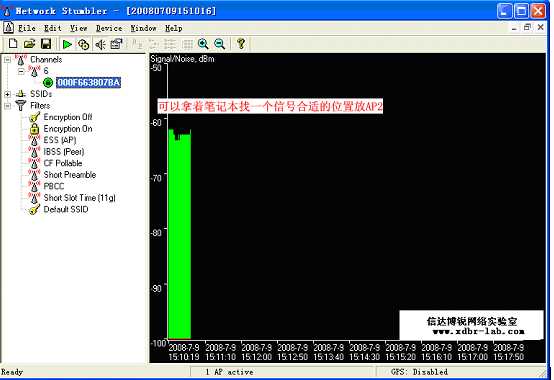Image resolution: width=554 pixels, height=380 pixels.
Task: Click the Filters funnel icon
Action: 21,105
